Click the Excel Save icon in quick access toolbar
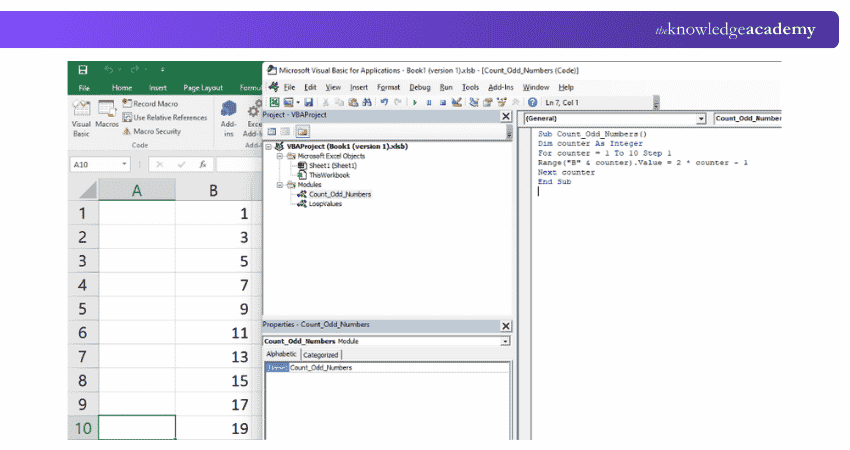Screen dimensions: 850x450 coord(83,69)
